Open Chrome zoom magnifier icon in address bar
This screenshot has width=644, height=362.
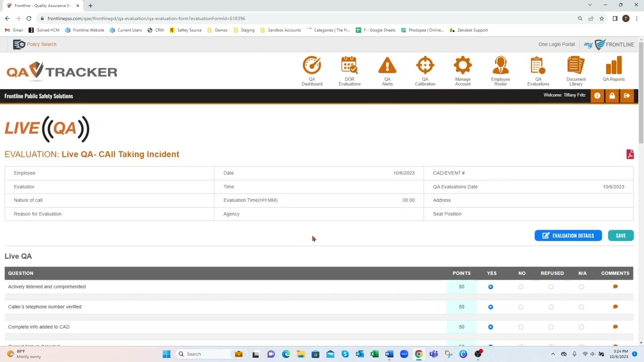[580, 19]
